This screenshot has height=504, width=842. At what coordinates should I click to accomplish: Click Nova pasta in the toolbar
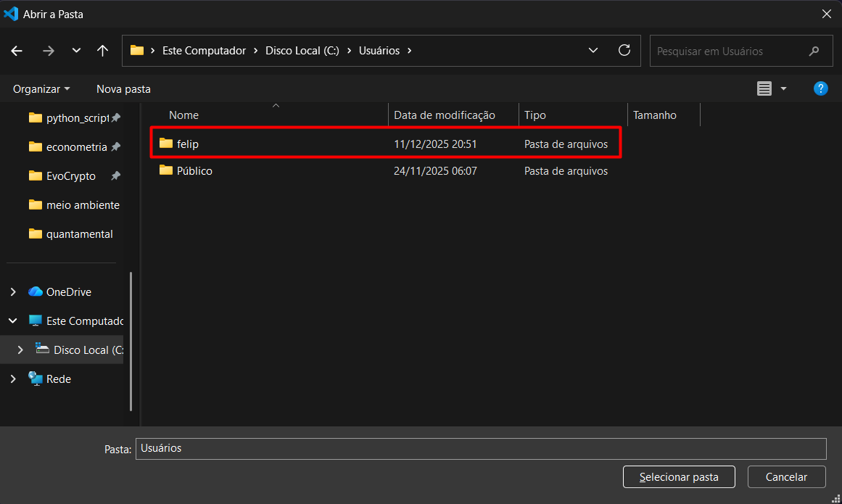point(123,88)
